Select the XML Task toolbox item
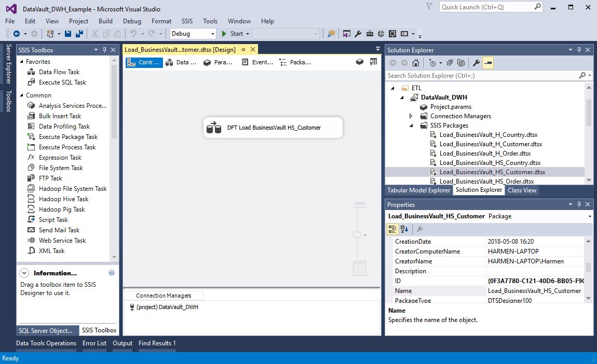 (x=52, y=250)
